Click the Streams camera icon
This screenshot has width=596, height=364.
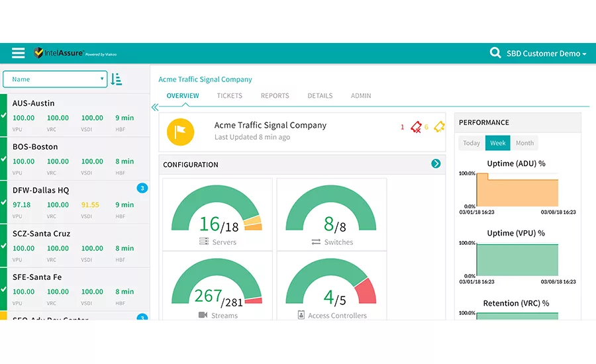tap(203, 315)
